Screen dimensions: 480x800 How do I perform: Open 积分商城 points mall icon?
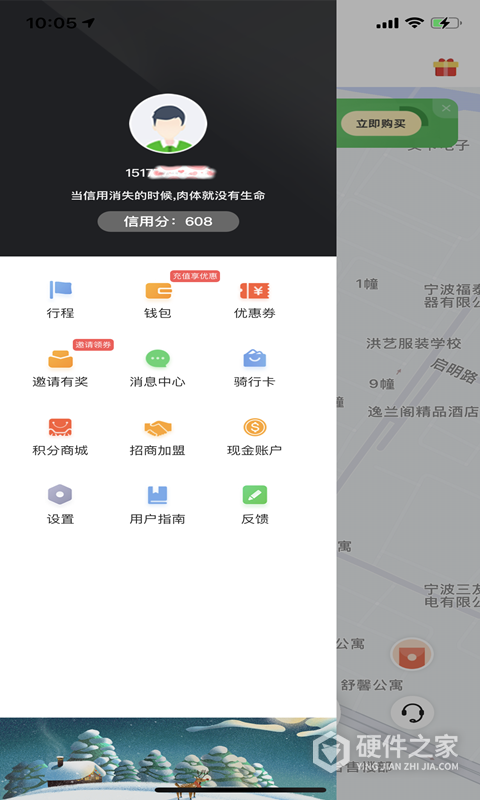click(x=60, y=428)
